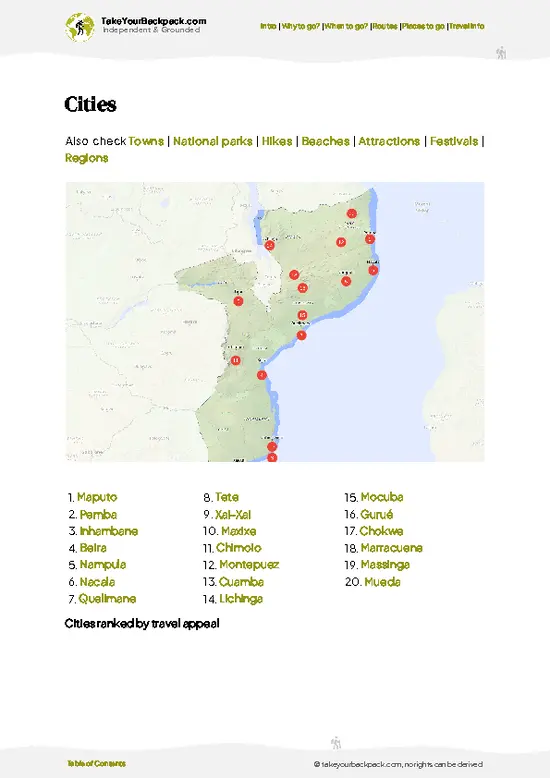Select the Nacala marker on the east coast
The image size is (550, 778).
[373, 270]
